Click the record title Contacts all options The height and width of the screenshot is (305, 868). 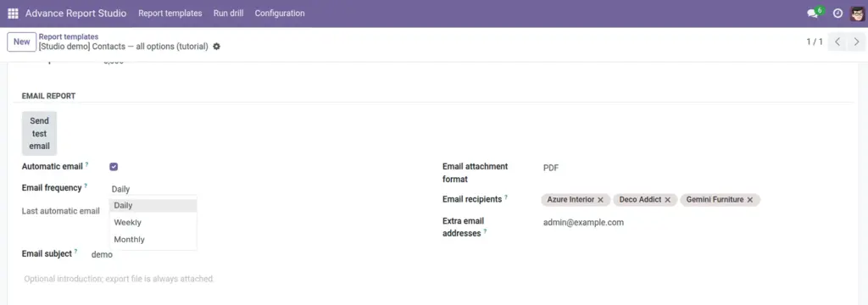point(124,47)
